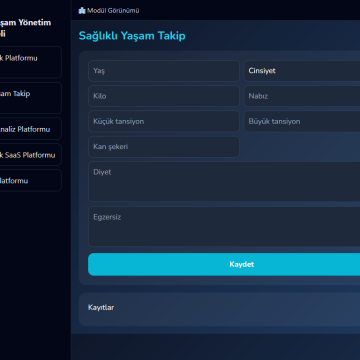The height and width of the screenshot is (360, 360).
Task: Focus the Diyet text area
Action: pyautogui.click(x=224, y=182)
